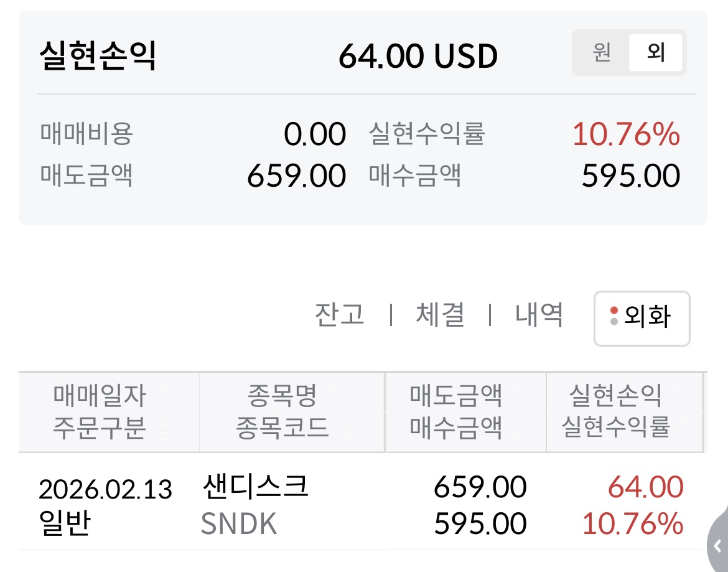Toggle the 외화 display button

coord(642,318)
